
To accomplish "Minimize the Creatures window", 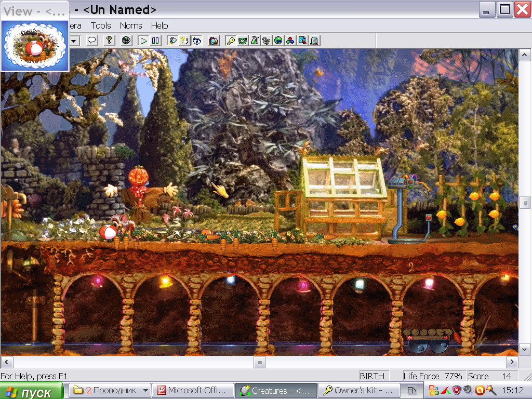I will 486,9.
